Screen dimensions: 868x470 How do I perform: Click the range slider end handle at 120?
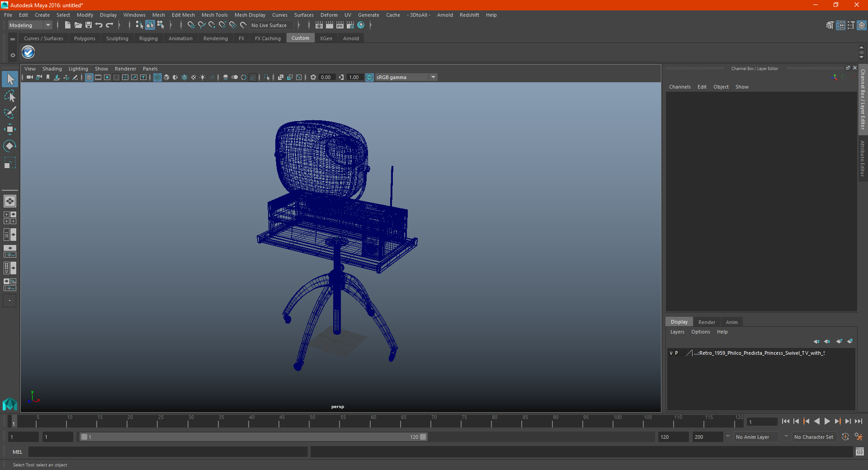[423, 437]
